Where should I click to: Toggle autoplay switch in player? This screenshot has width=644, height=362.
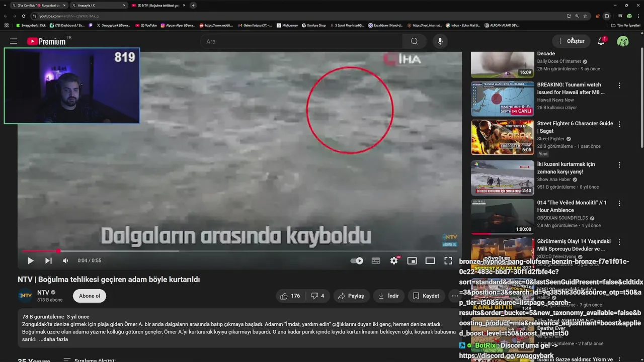[357, 260]
